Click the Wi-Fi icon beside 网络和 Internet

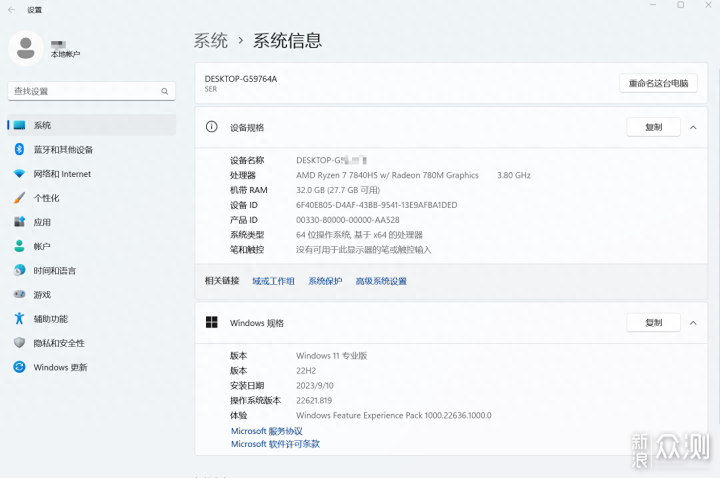[x=19, y=174]
